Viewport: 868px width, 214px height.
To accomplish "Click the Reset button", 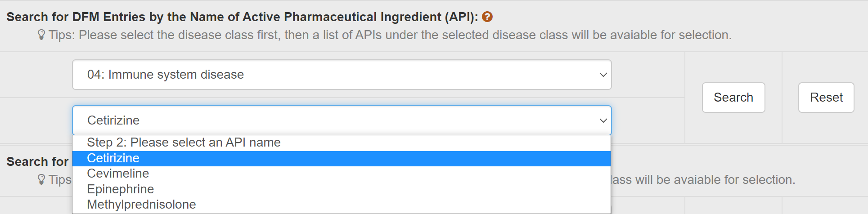I will pos(826,98).
